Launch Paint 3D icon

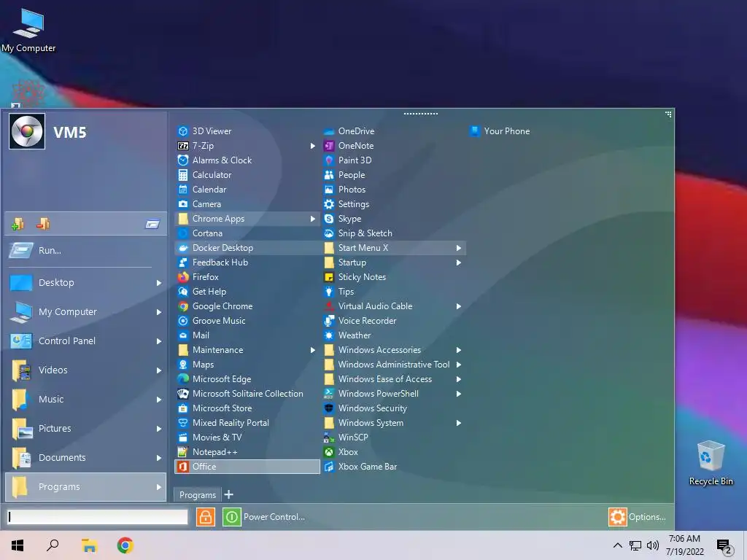(329, 160)
